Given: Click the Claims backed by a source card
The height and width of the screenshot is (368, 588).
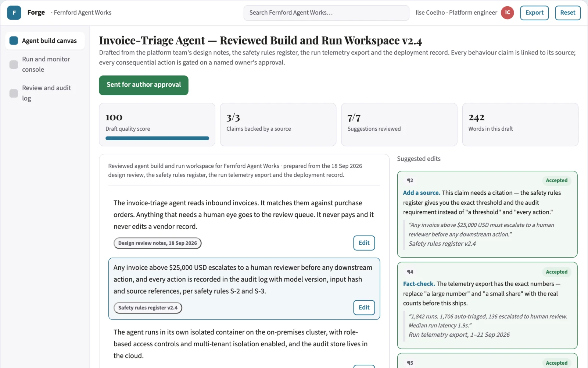Looking at the screenshot, I should (x=278, y=124).
